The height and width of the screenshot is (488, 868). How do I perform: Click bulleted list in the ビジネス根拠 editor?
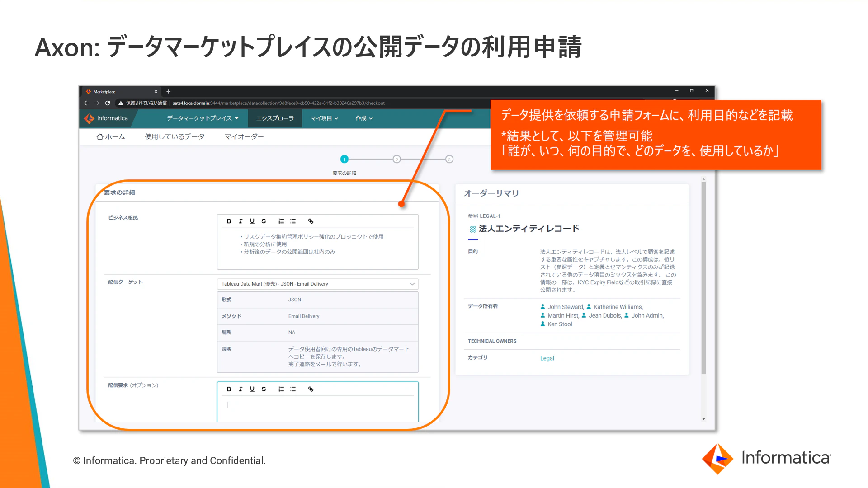(x=293, y=221)
